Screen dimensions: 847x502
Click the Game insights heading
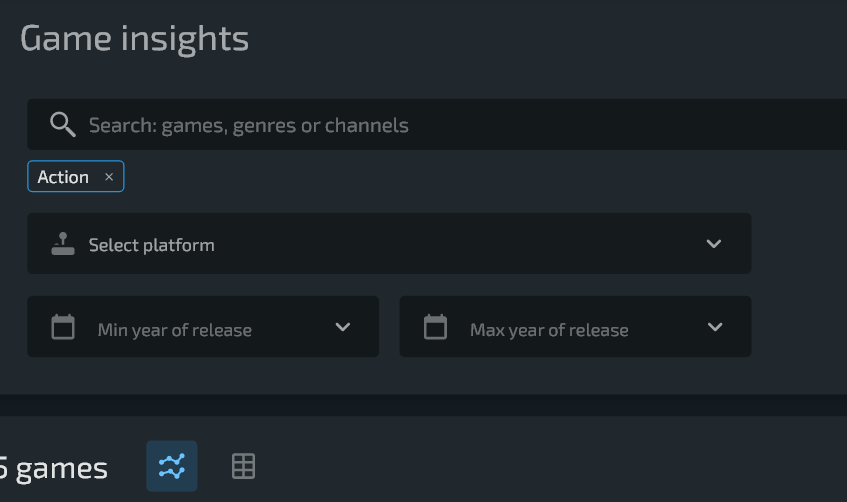pyautogui.click(x=135, y=38)
